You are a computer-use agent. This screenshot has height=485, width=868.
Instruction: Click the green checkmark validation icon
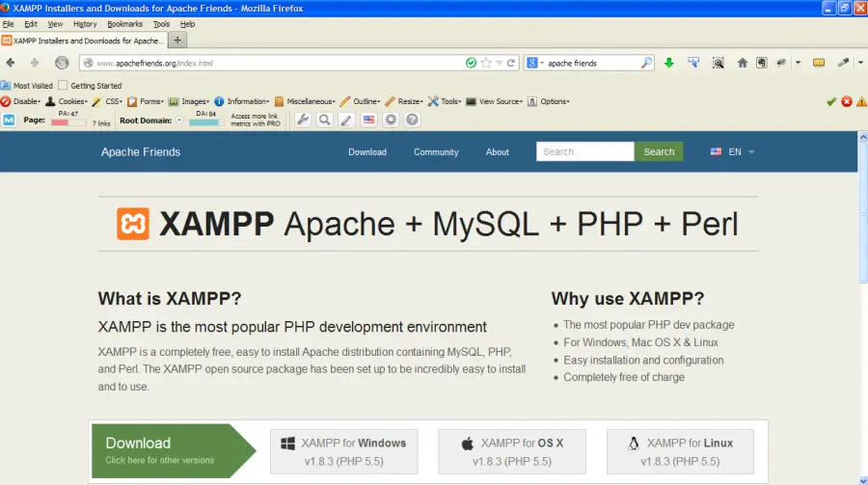831,101
